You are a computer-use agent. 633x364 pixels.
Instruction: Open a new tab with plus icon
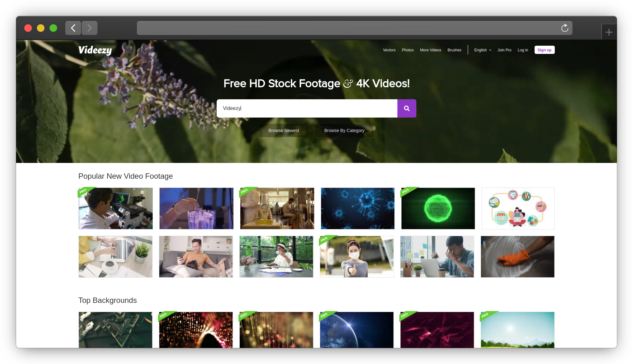coord(609,32)
